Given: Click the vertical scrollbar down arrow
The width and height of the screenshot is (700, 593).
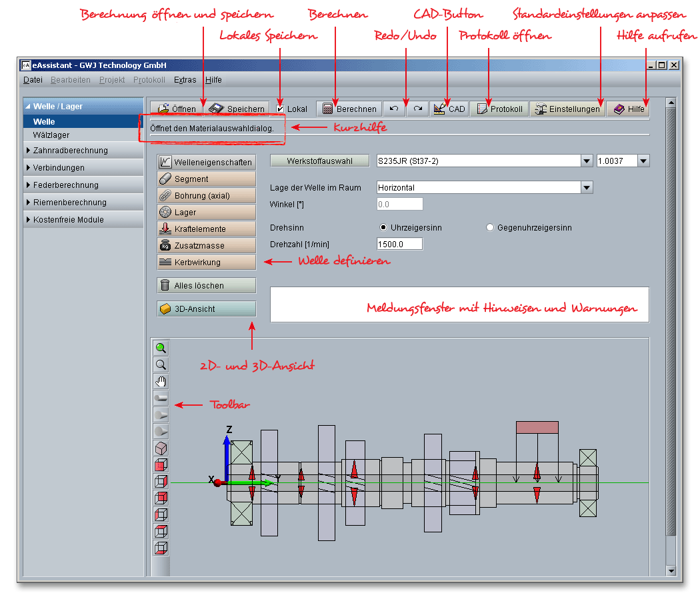Looking at the screenshot, I should coord(671,571).
